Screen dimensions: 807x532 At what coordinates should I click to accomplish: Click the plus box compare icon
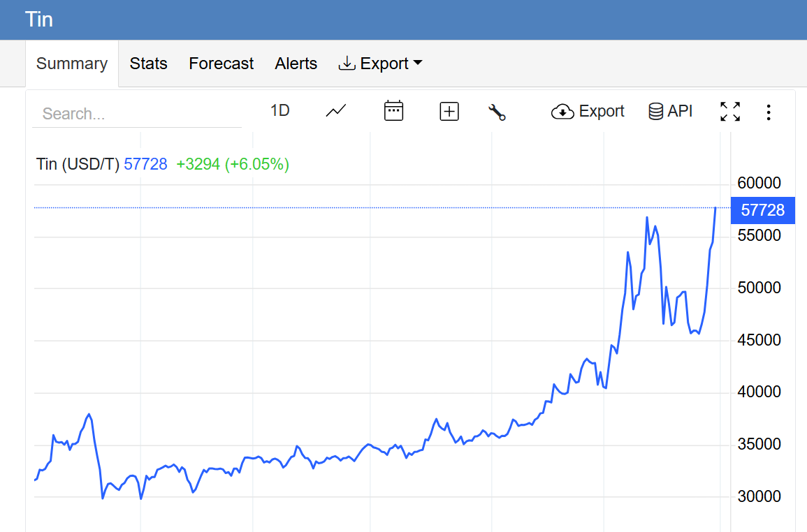click(x=449, y=111)
